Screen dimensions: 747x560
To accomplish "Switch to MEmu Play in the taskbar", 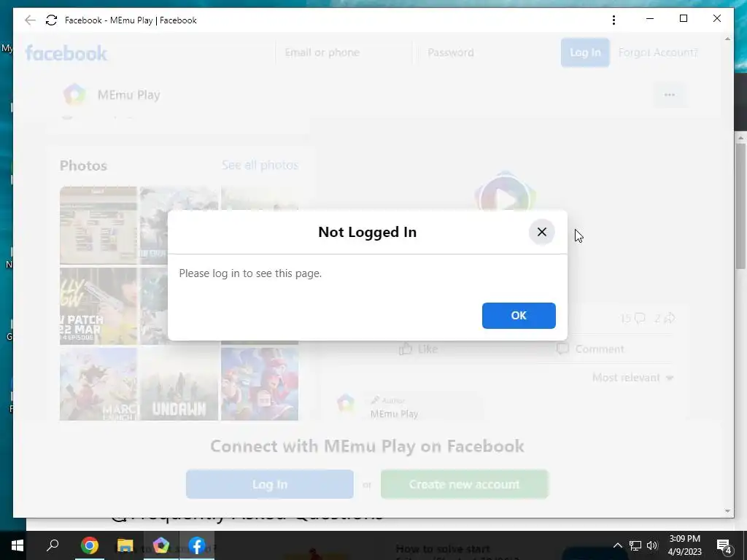I will tap(160, 545).
